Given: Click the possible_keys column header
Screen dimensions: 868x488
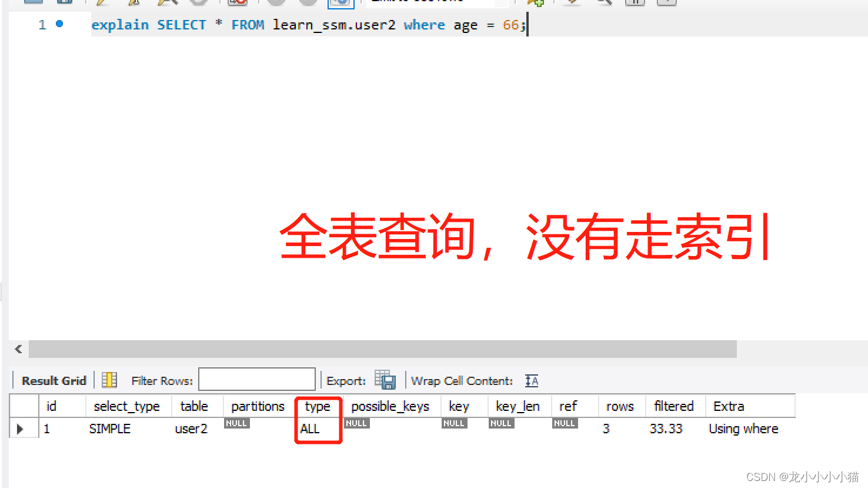Looking at the screenshot, I should click(x=391, y=406).
